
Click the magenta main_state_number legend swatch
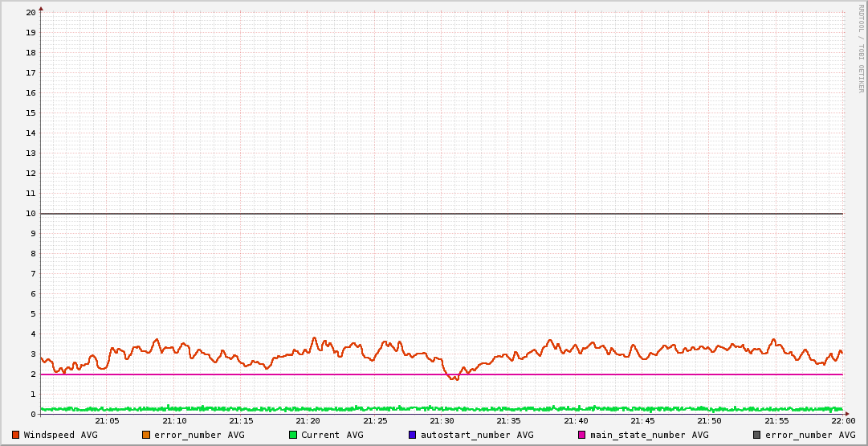(x=582, y=435)
